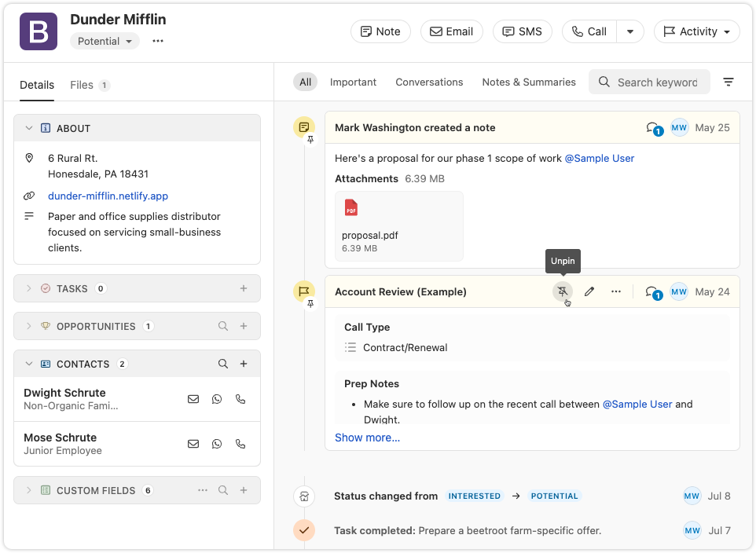
Task: Open the dunder-mifflin.netlify.app link
Action: click(x=108, y=196)
